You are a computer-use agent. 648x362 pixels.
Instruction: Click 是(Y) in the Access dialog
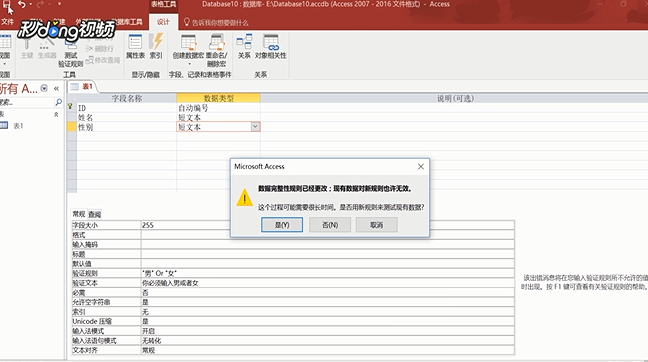[282, 225]
